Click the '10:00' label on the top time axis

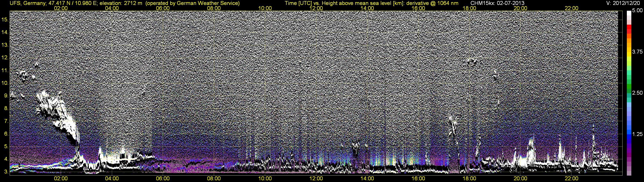click(265, 8)
